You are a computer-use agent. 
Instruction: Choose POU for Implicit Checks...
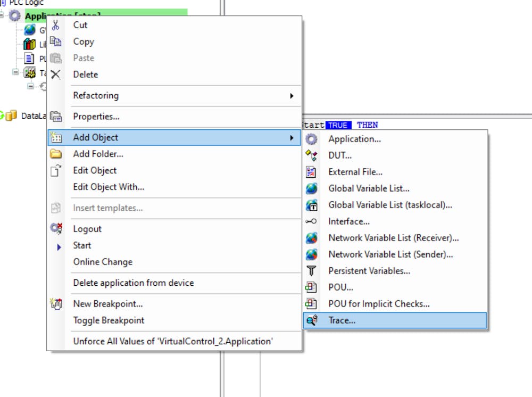click(x=379, y=304)
